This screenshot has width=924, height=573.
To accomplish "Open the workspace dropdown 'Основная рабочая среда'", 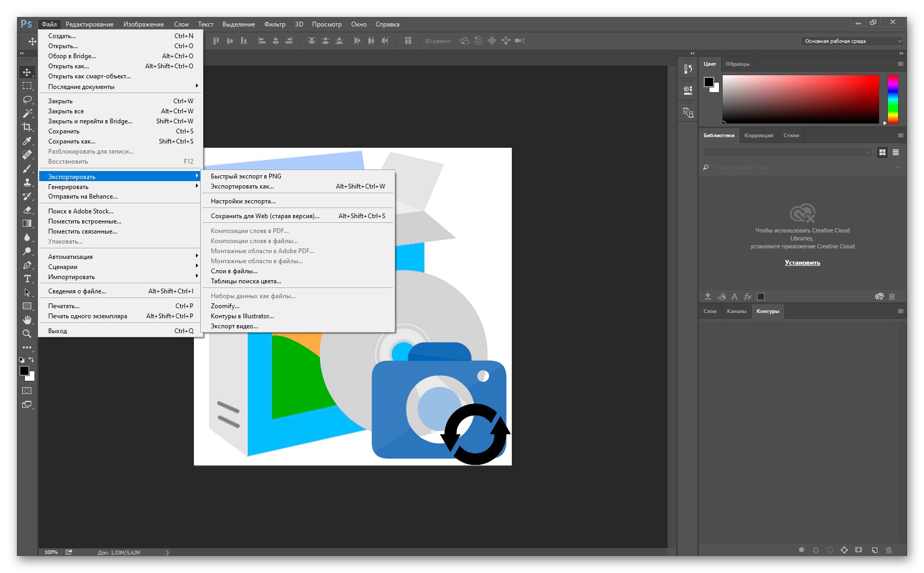I will point(851,41).
